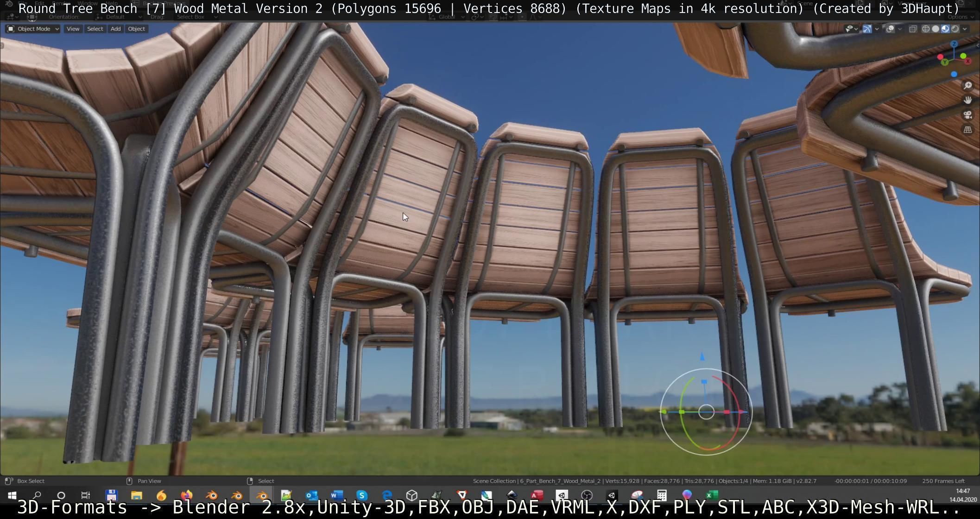The height and width of the screenshot is (519, 980).
Task: Open the View menu
Action: [73, 29]
